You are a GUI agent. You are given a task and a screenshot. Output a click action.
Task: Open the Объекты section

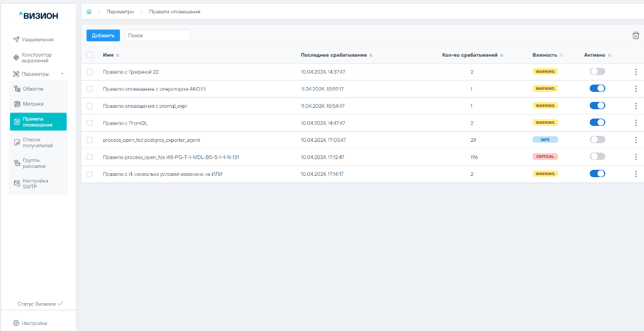[x=33, y=89]
